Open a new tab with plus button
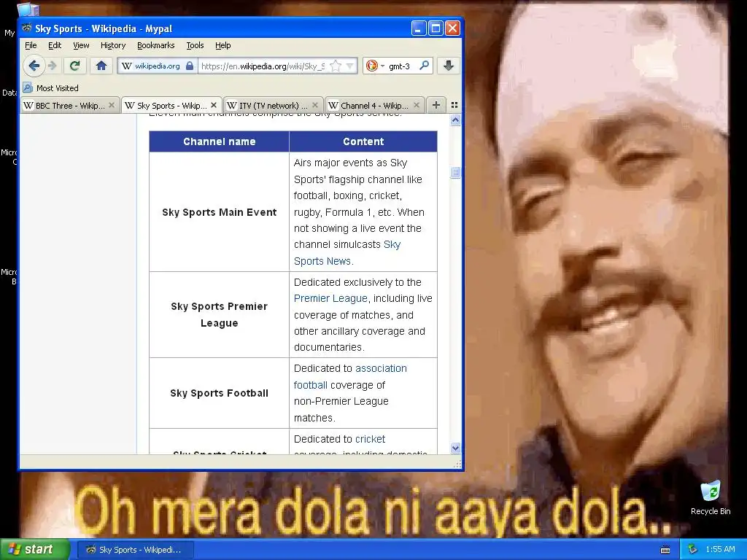Image resolution: width=747 pixels, height=560 pixels. pyautogui.click(x=436, y=105)
